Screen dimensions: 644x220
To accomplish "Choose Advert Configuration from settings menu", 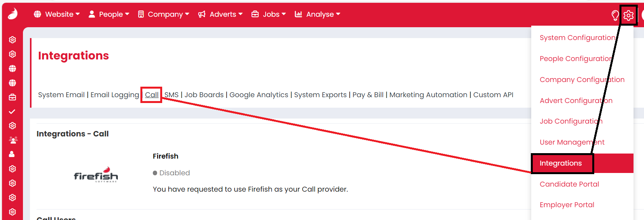I will pos(582,101).
